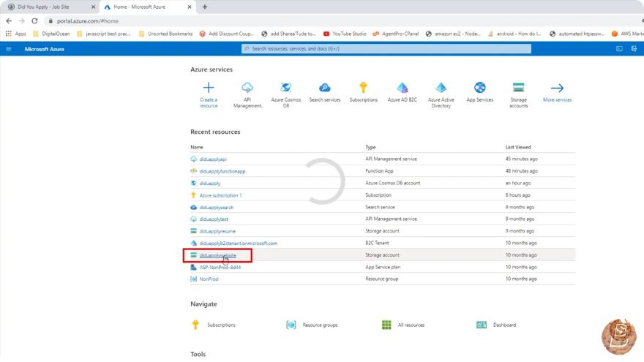Open diduapplyb2ctenant.onmicrosoft.com resource

(x=239, y=243)
